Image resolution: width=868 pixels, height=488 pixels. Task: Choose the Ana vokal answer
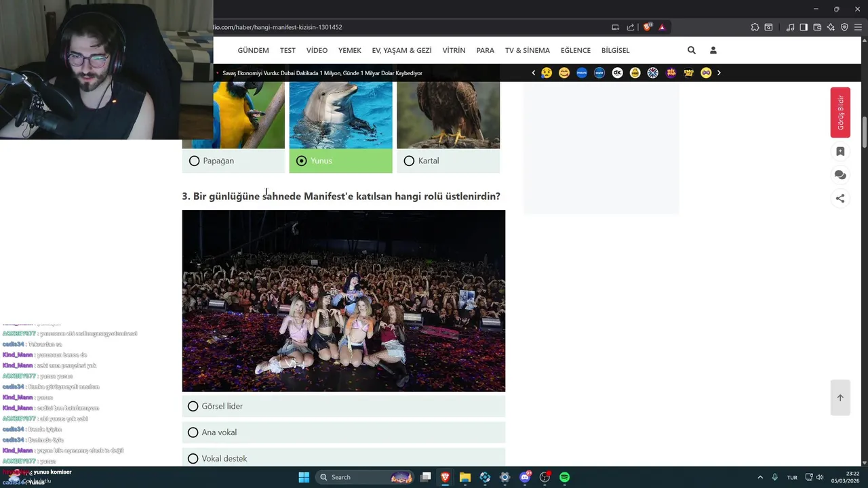(x=344, y=432)
